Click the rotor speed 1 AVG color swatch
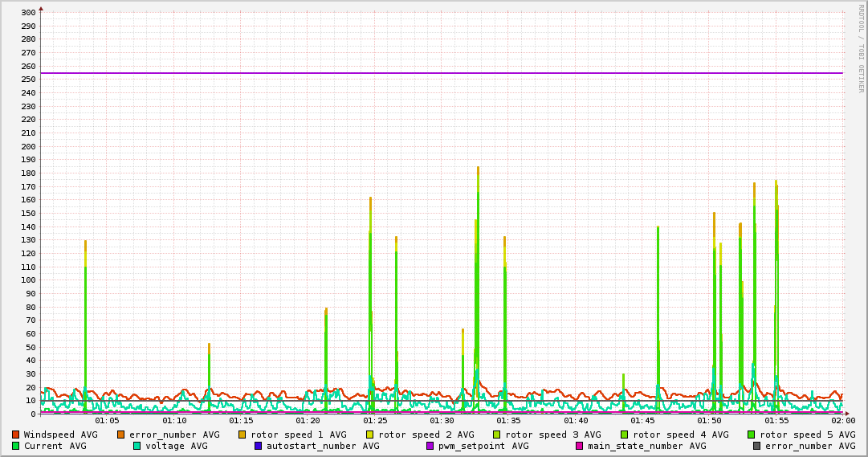 [x=242, y=435]
